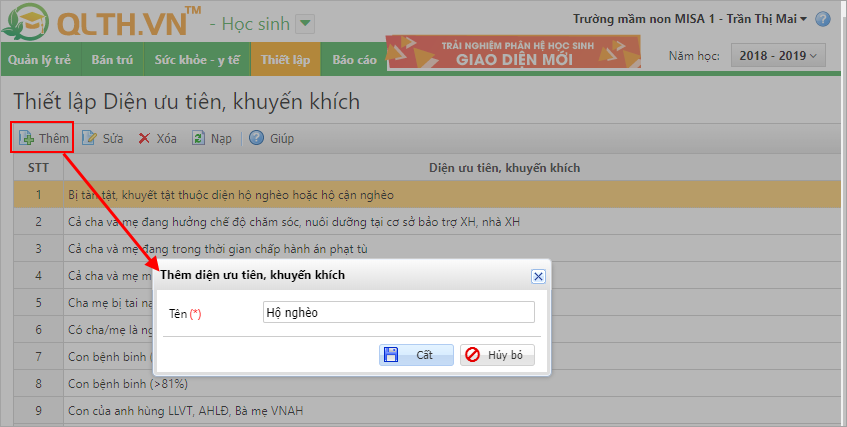Click the Thêm toolbar label
Screen dimensions: 847x427
point(54,139)
